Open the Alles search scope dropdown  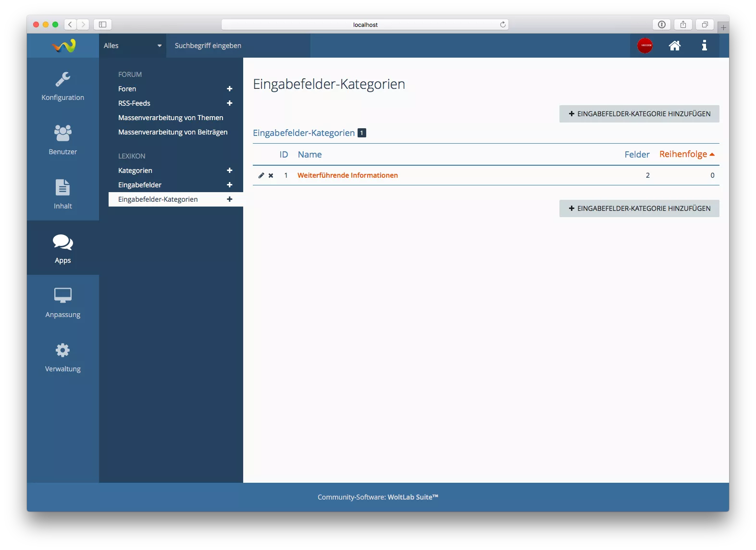(x=133, y=46)
